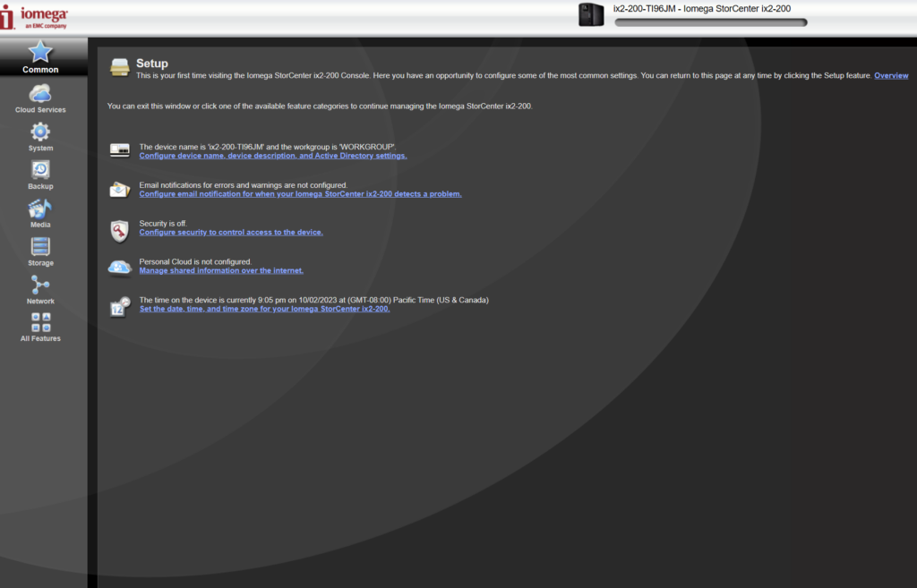917x588 pixels.
Task: Click the 'Email notifications for errors' status text
Action: point(243,185)
